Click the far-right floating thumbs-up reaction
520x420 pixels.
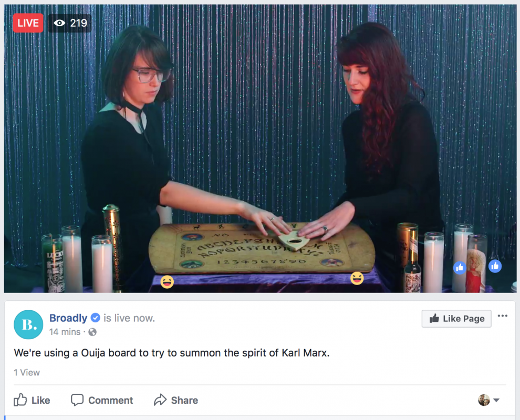pos(495,266)
